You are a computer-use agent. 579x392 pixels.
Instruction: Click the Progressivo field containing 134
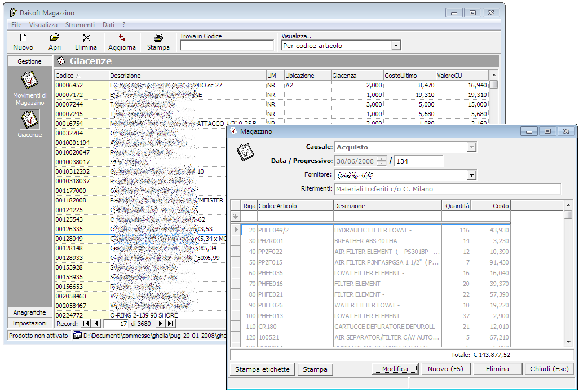418,161
